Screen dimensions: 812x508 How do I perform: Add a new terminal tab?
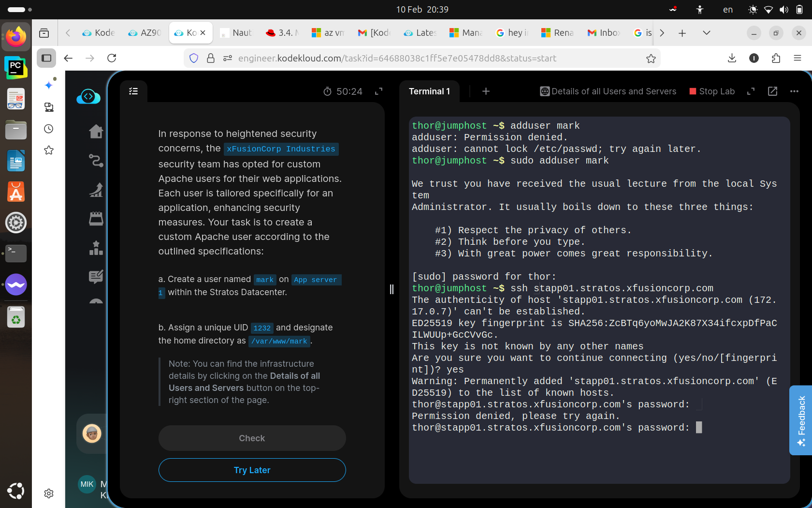486,91
